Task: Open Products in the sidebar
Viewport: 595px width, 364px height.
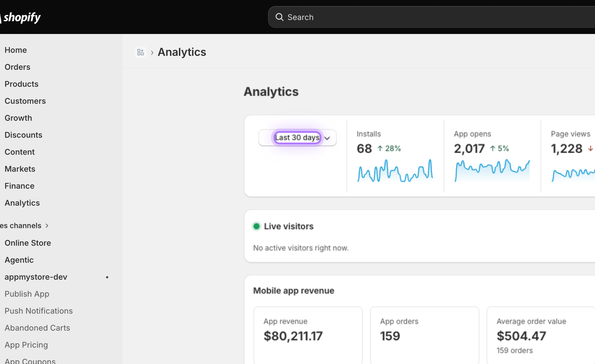Action: coord(22,84)
